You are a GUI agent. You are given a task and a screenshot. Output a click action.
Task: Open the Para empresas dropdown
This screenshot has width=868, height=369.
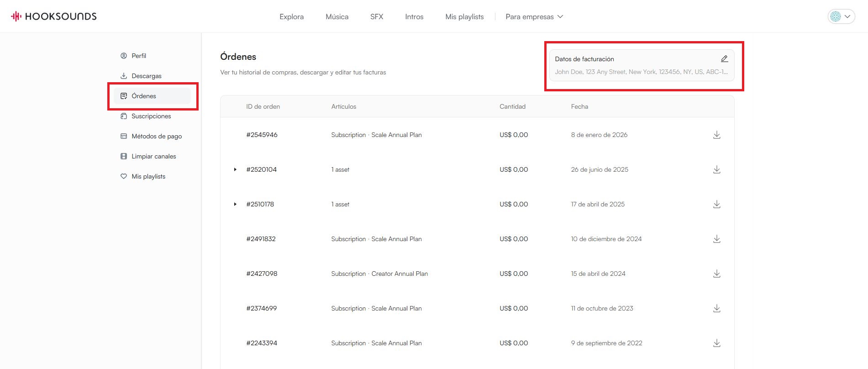(534, 17)
